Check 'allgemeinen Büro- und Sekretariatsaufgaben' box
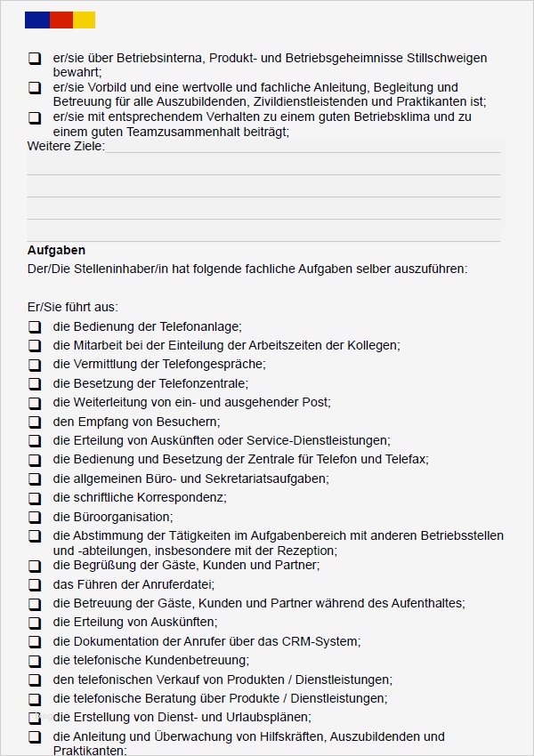Screen dimensions: 534x756 coord(35,479)
